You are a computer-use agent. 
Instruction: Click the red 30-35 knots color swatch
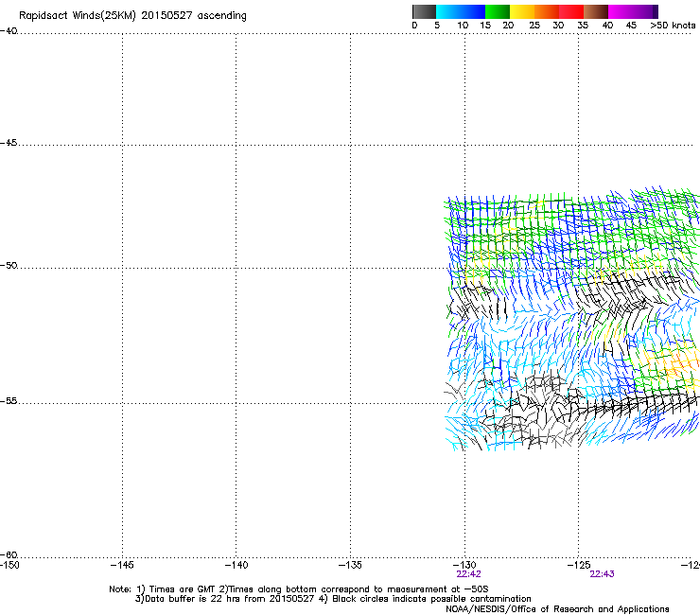click(571, 11)
